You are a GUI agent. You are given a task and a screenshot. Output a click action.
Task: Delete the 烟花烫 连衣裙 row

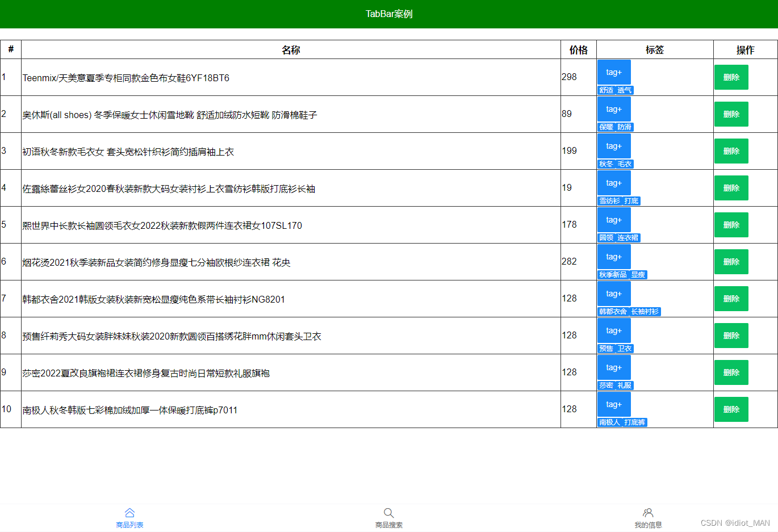[x=731, y=262]
